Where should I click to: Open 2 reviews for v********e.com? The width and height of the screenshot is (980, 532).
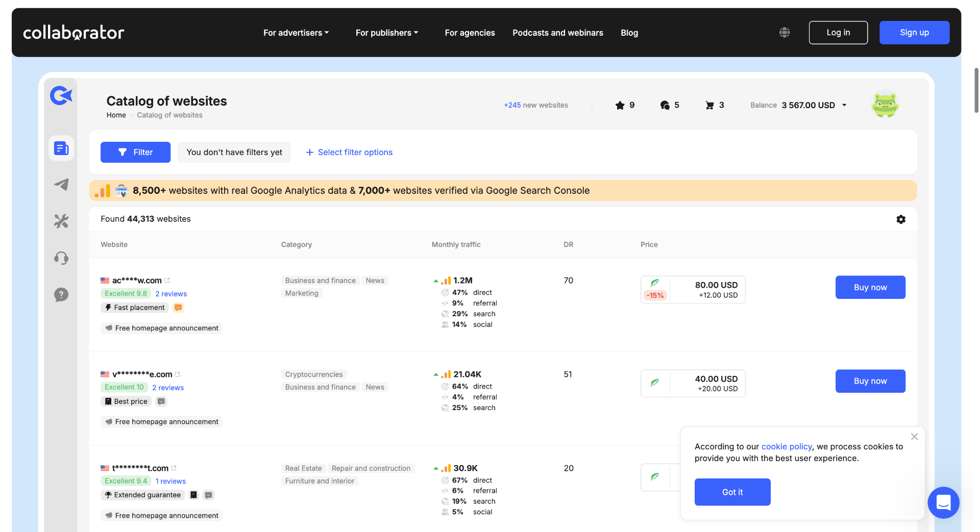coord(168,388)
